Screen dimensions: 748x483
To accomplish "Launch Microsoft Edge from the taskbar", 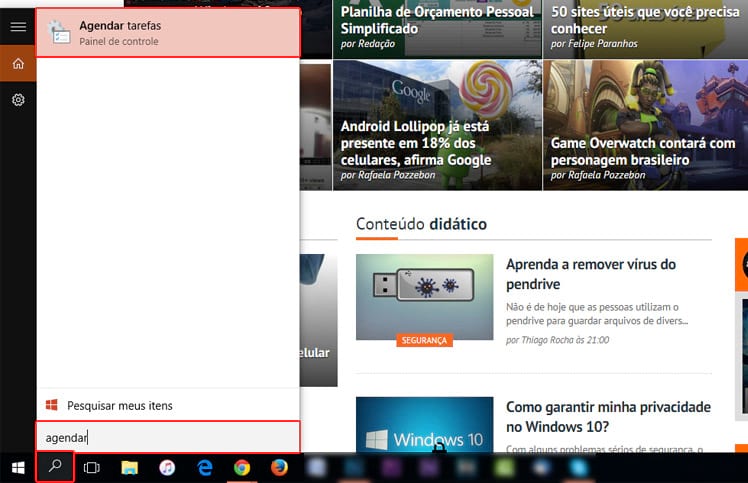I will 205,467.
